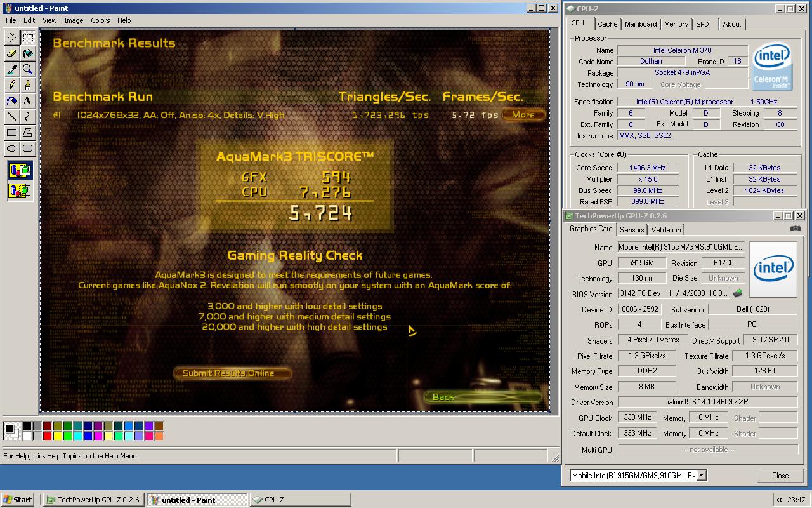
Task: Click the Close button in GPU-Z
Action: click(x=780, y=475)
